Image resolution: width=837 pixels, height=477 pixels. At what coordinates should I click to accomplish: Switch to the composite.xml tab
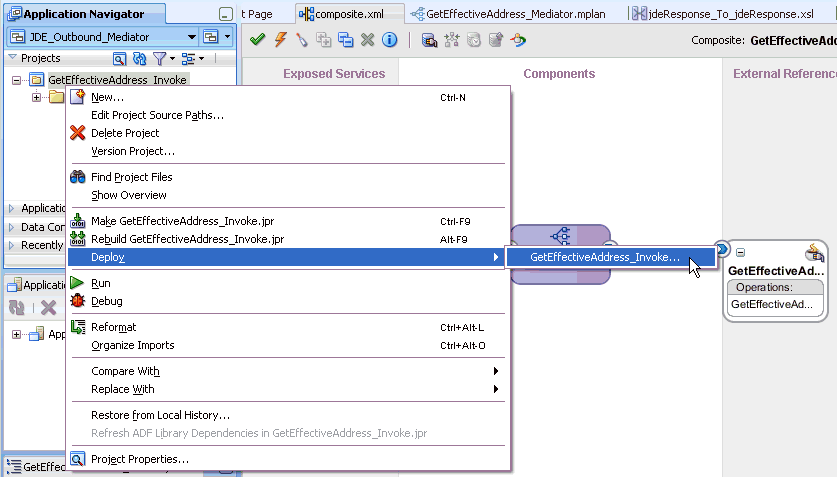pyautogui.click(x=350, y=14)
